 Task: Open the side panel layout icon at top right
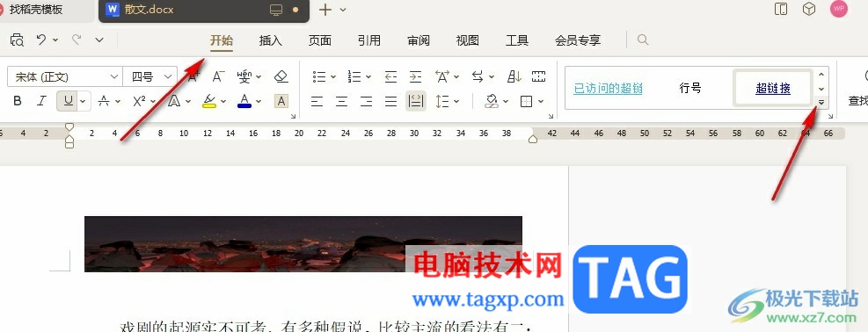(x=781, y=10)
